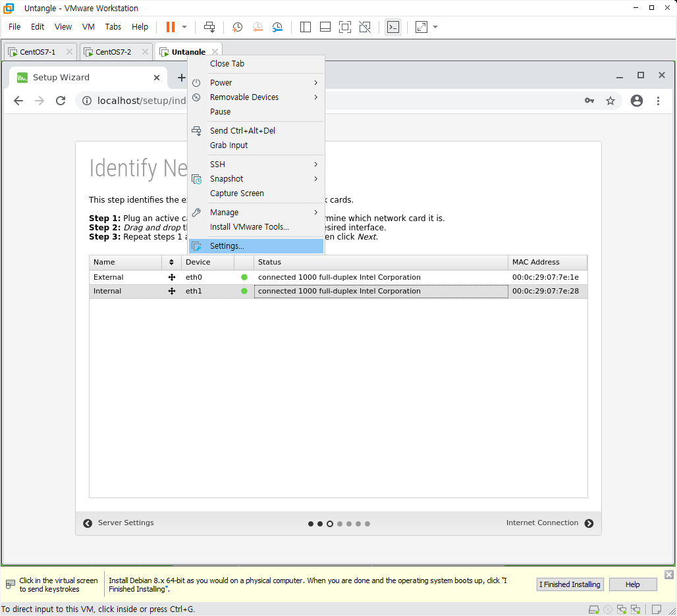Open a new browser tab
The width and height of the screenshot is (677, 616).
[181, 78]
